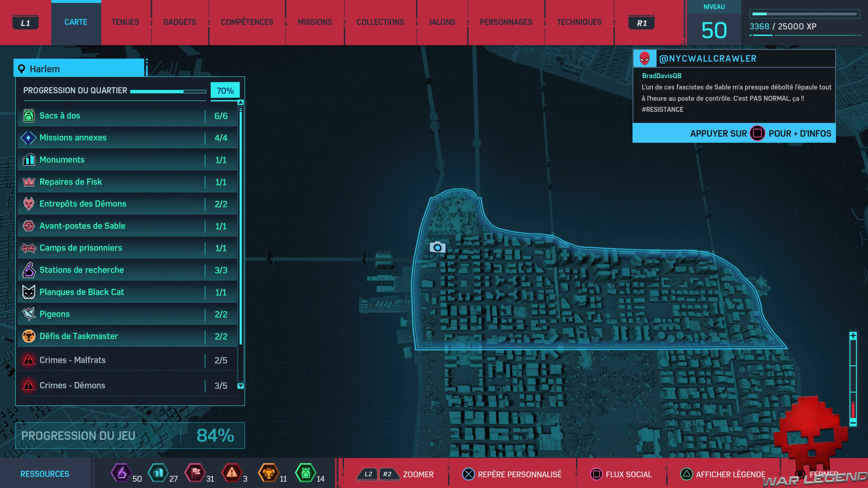Open the COLLECTIONS tab
Image resolution: width=868 pixels, height=488 pixels.
coord(380,22)
